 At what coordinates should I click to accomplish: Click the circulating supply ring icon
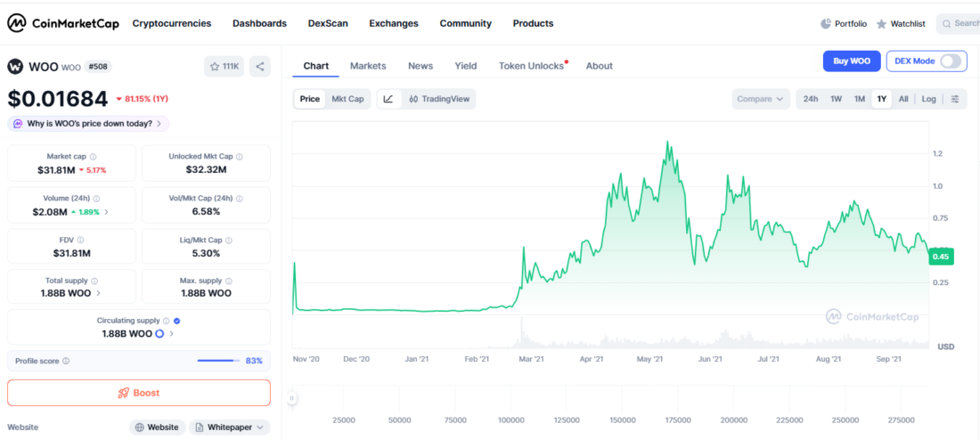click(x=159, y=334)
